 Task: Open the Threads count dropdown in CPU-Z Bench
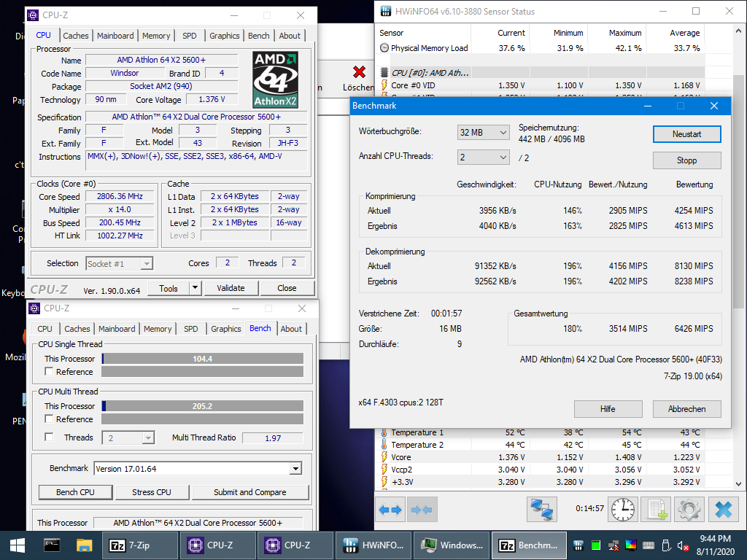click(x=128, y=438)
